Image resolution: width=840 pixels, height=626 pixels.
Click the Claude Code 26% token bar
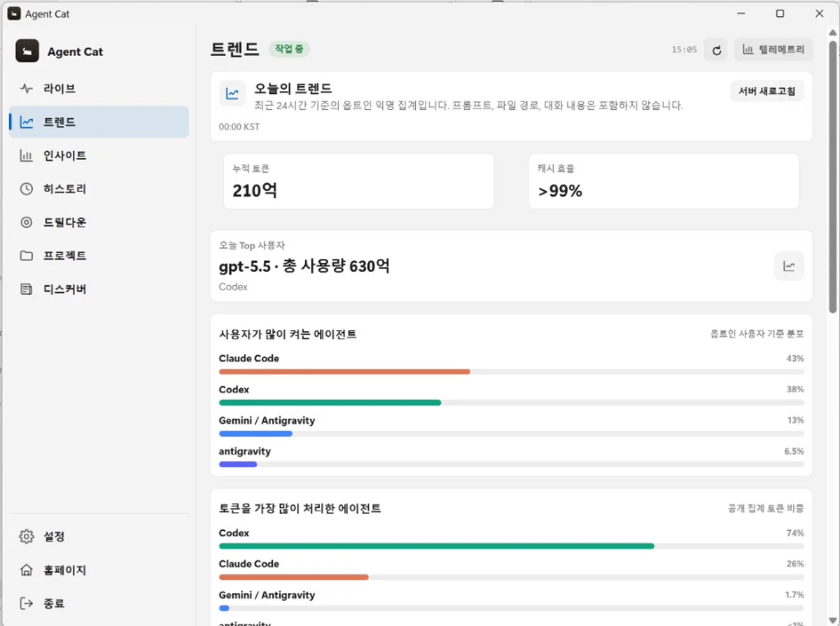512,577
